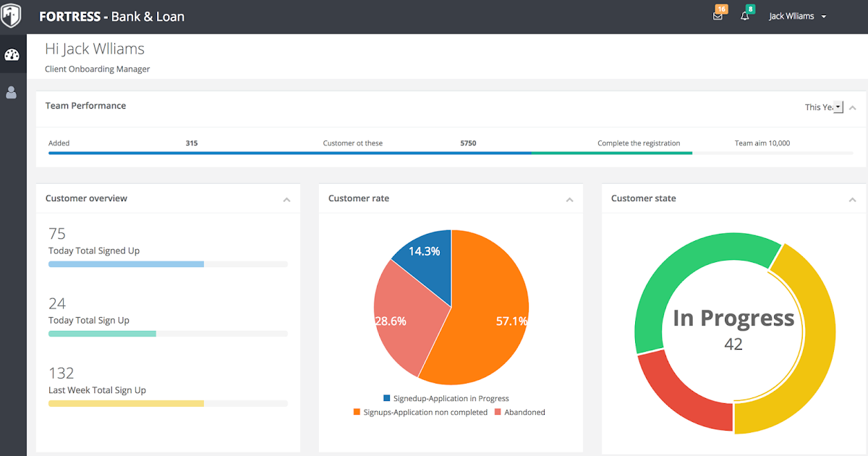Click the FORTRESS - Bank & Loan title
Viewport: 868px width, 456px height.
pos(111,16)
